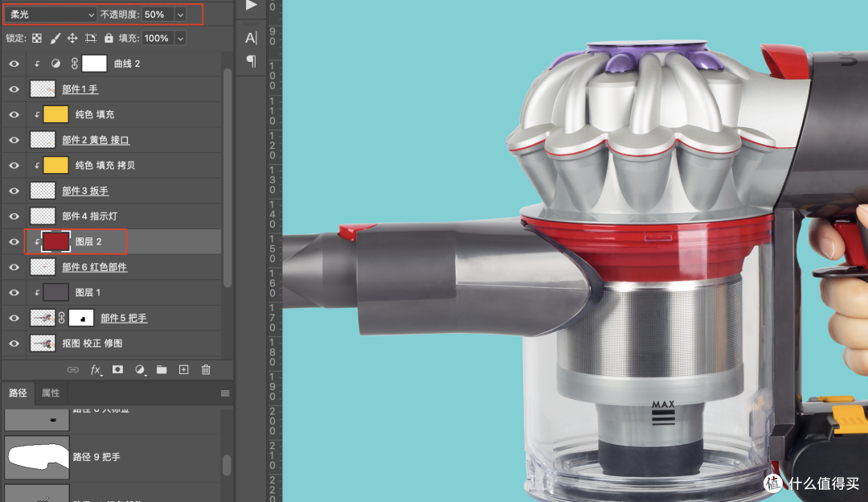Click the gray thumbnail of 图层 1
Viewport: 868px width, 502px height.
point(56,293)
